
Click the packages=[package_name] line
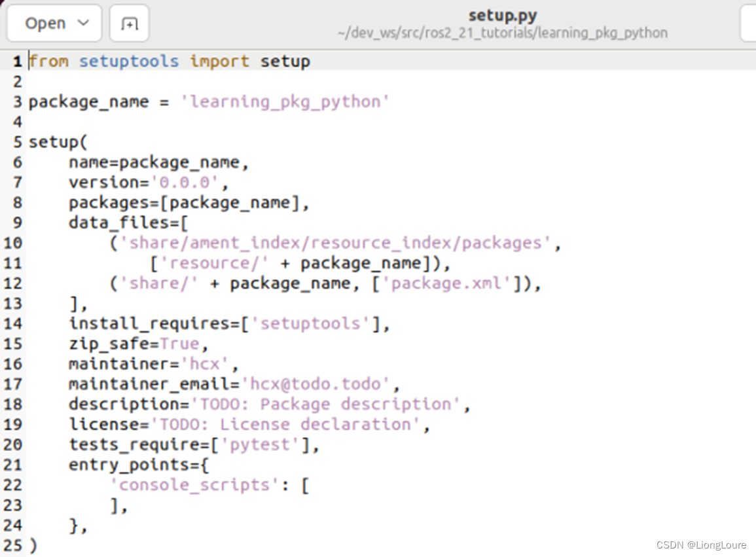coord(189,203)
